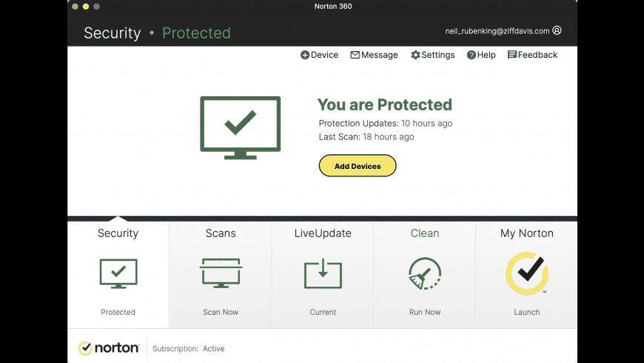Viewport: 644px width, 363px height.
Task: Click the Add Devices button
Action: coord(358,166)
